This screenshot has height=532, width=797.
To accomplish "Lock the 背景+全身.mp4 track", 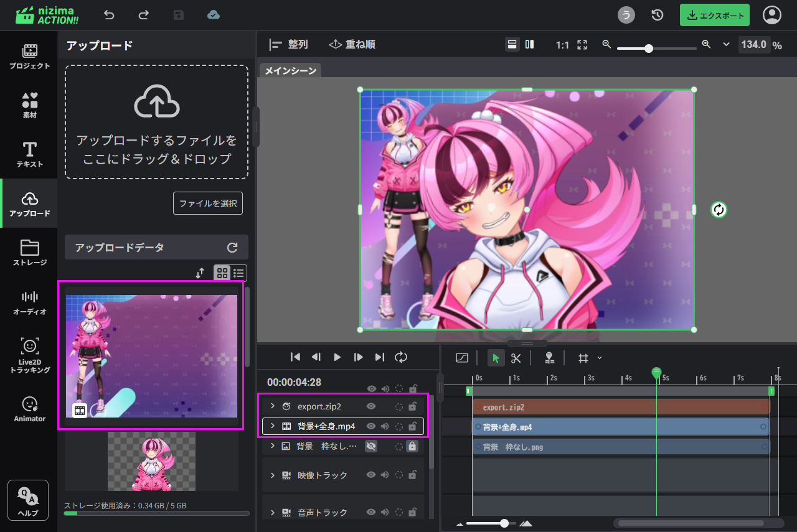I will click(x=412, y=426).
